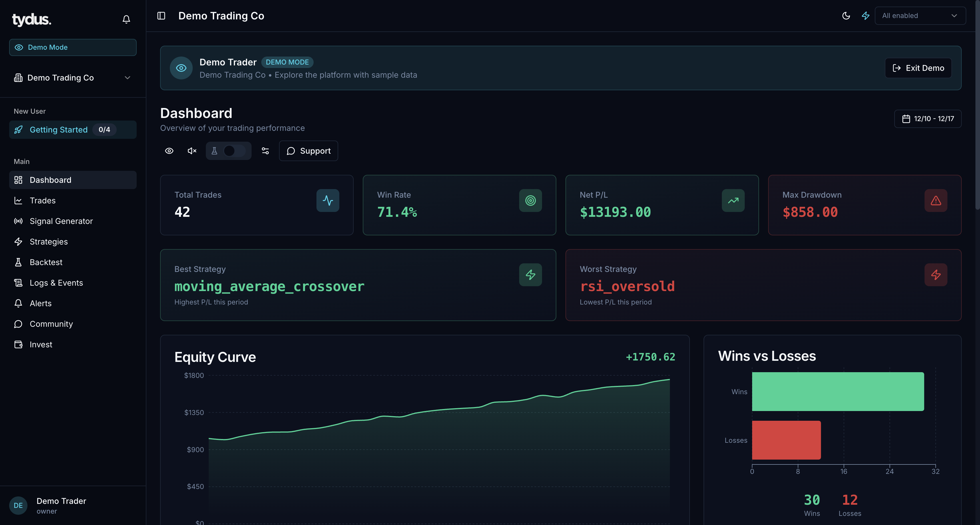
Task: Collapse the sidebar using the panel icon
Action: click(161, 16)
